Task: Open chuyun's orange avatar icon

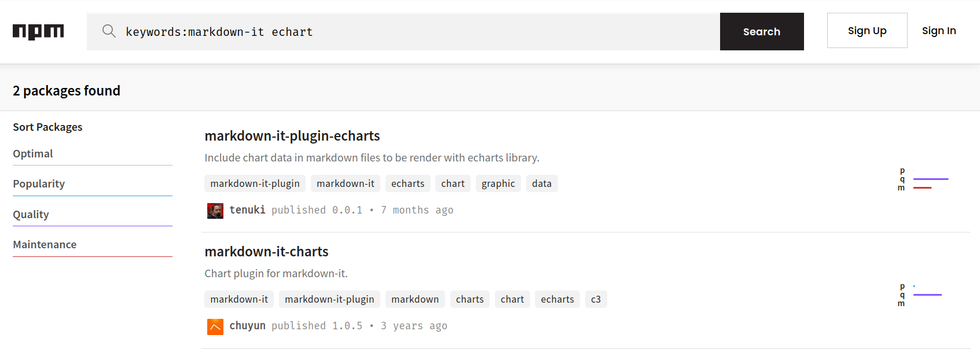Action: pyautogui.click(x=215, y=326)
